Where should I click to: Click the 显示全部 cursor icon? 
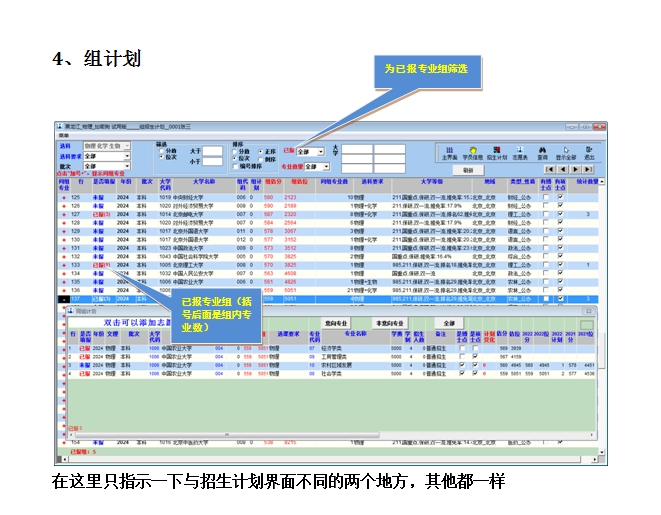pos(566,153)
